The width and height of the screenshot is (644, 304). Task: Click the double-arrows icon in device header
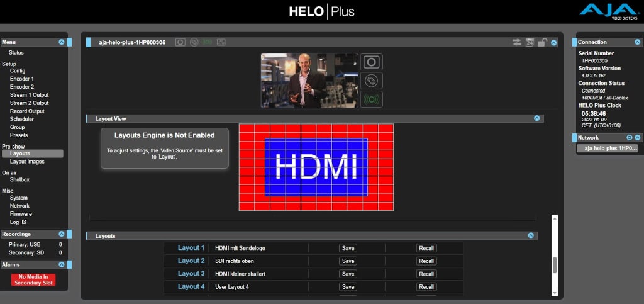[517, 42]
